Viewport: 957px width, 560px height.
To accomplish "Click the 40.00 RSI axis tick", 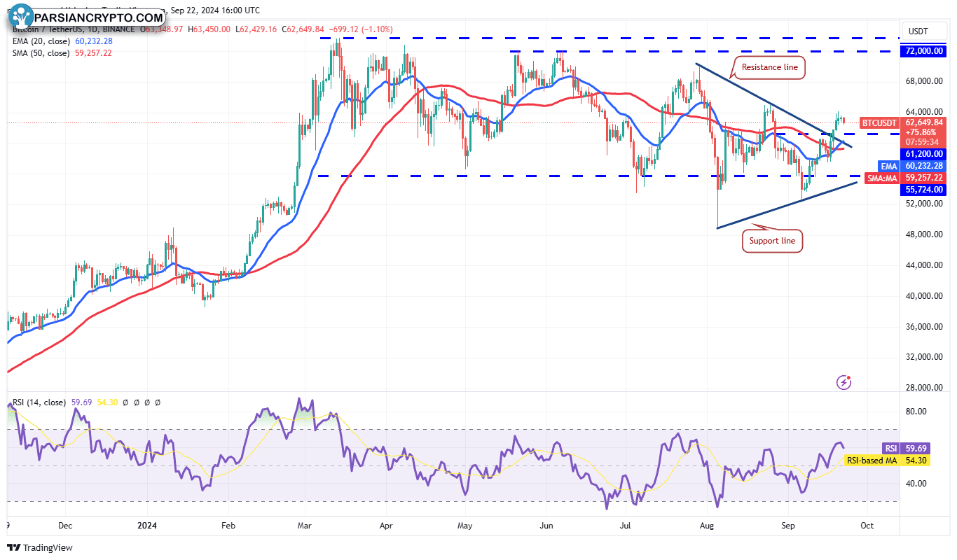I will tap(916, 483).
